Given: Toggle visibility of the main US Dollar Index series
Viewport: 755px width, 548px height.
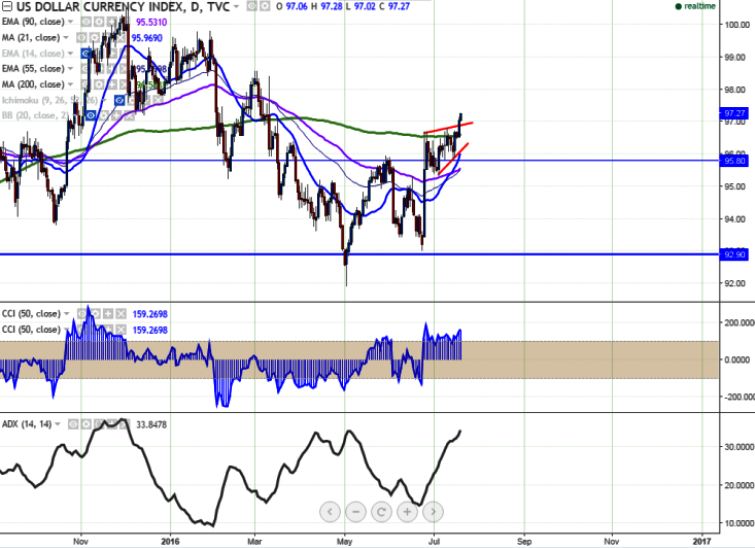Looking at the screenshot, I should point(251,6).
